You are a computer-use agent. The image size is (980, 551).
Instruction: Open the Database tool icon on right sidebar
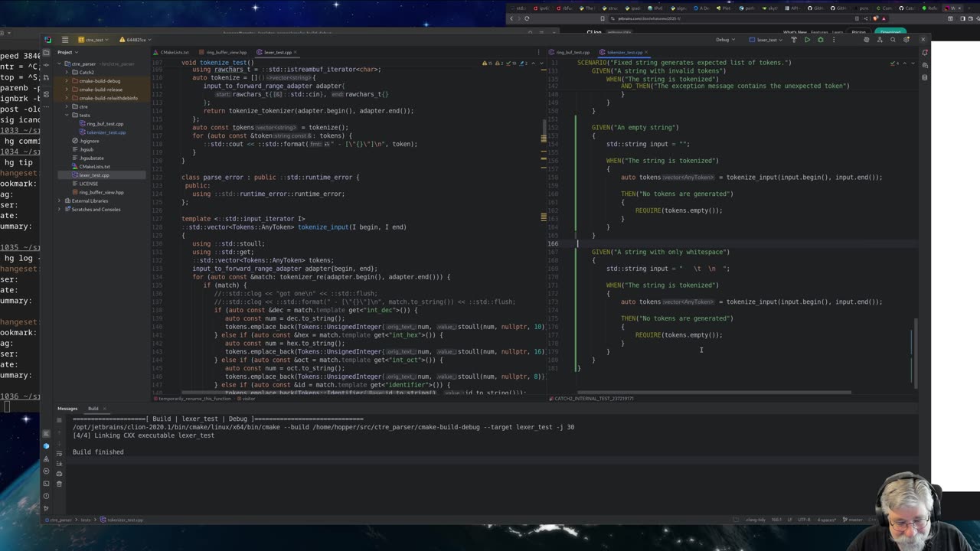[925, 77]
